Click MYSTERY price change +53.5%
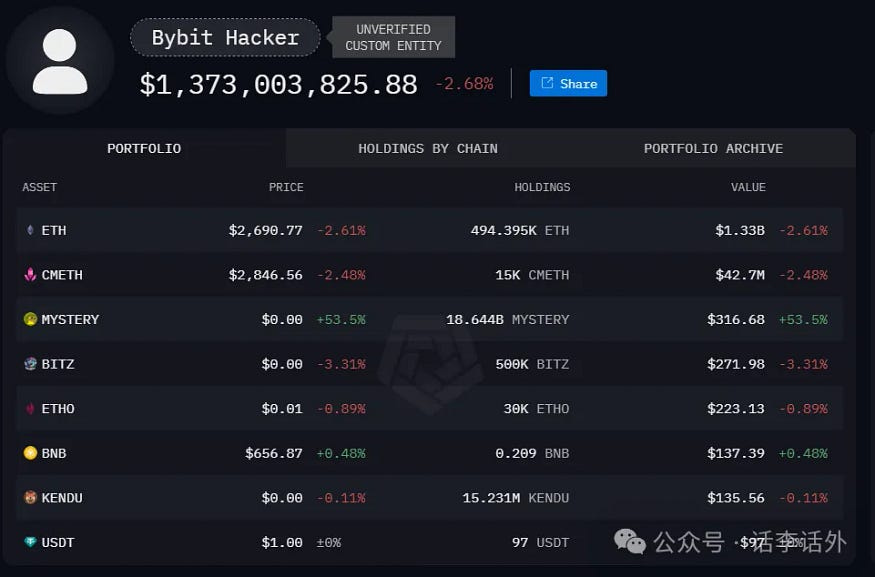 (341, 319)
